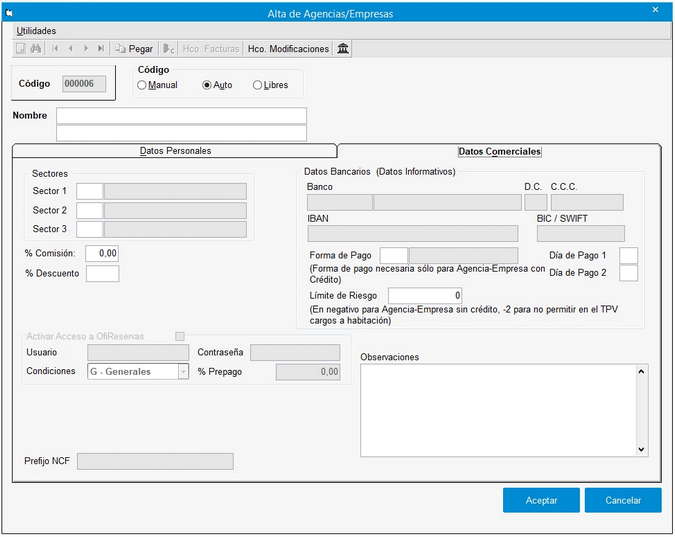The image size is (675, 537).
Task: Click the first Nombre text field
Action: point(181,116)
